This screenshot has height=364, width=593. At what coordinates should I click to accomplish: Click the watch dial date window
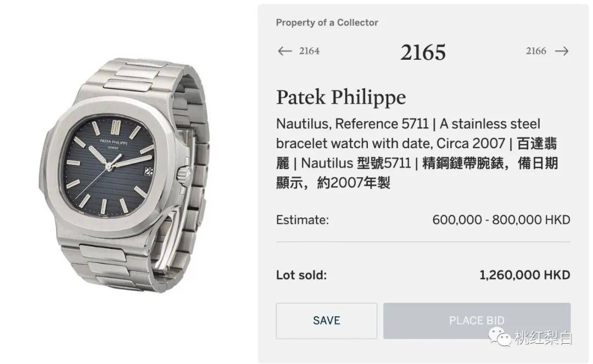click(149, 171)
